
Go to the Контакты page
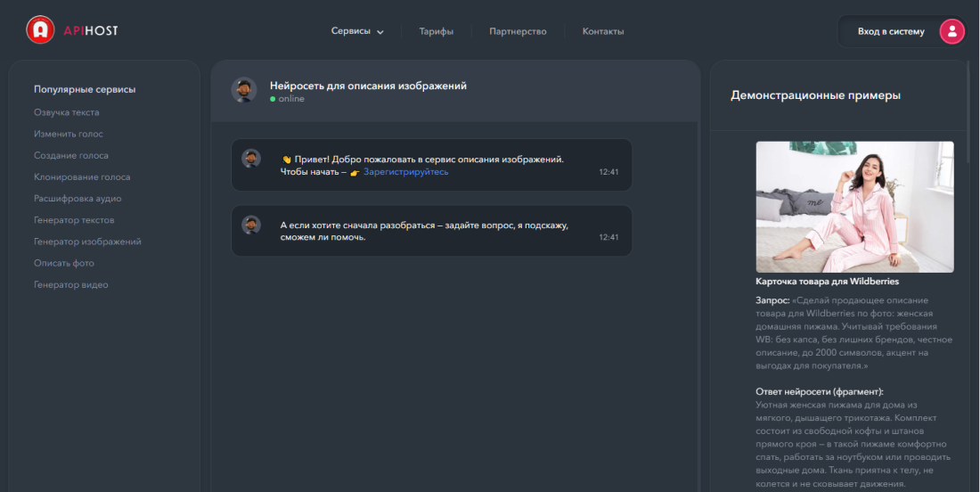pos(603,31)
